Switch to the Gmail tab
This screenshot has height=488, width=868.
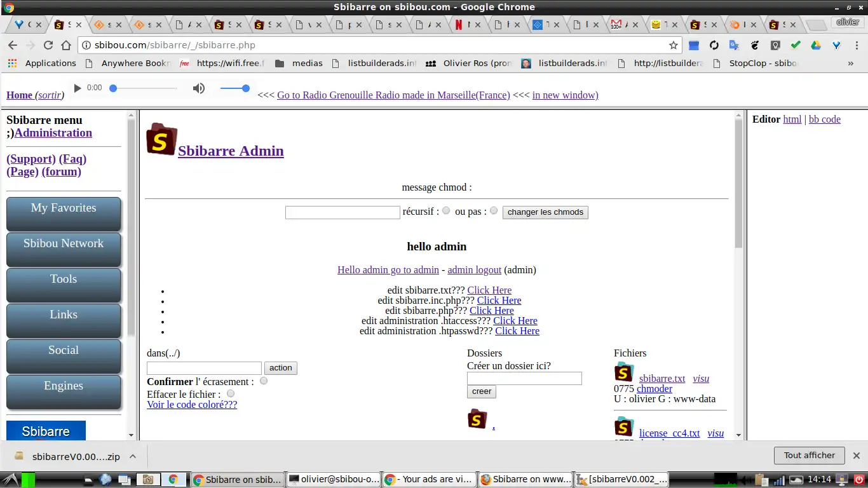[623, 25]
